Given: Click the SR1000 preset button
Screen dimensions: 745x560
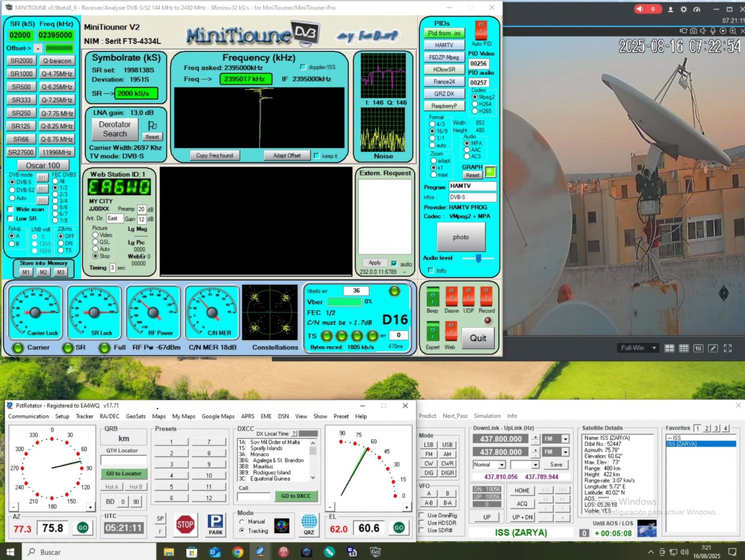Looking at the screenshot, I should [21, 74].
